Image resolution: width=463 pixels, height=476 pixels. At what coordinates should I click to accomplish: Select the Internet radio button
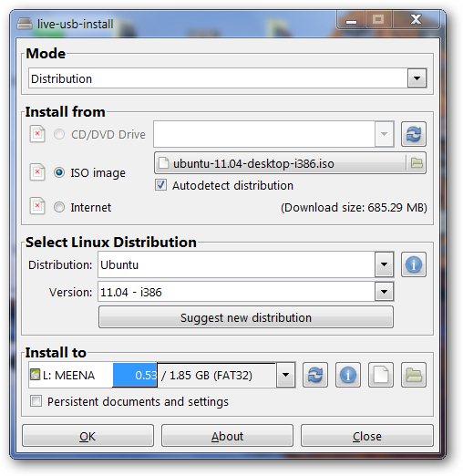coord(59,207)
